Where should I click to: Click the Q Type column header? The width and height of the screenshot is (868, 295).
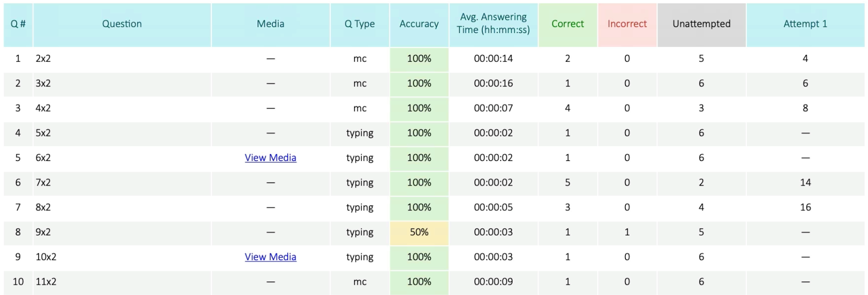point(360,24)
